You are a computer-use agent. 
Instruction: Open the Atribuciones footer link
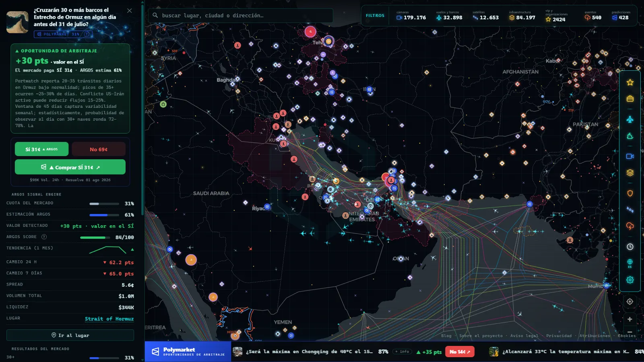[x=594, y=335]
